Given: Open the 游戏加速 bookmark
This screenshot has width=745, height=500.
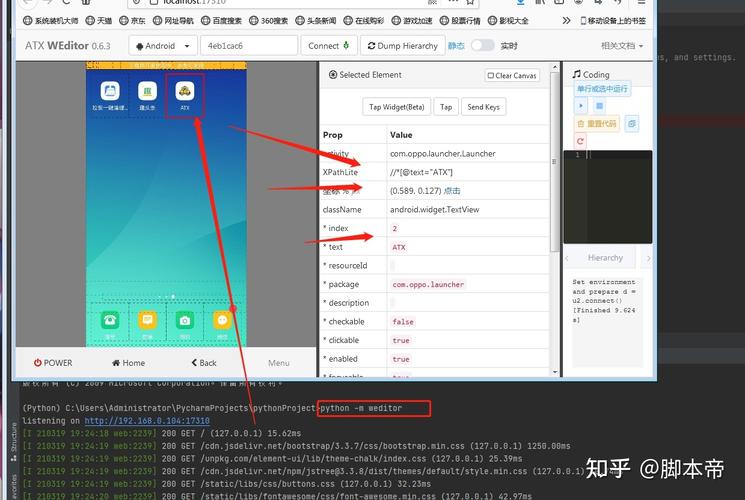Looking at the screenshot, I should click(412, 20).
